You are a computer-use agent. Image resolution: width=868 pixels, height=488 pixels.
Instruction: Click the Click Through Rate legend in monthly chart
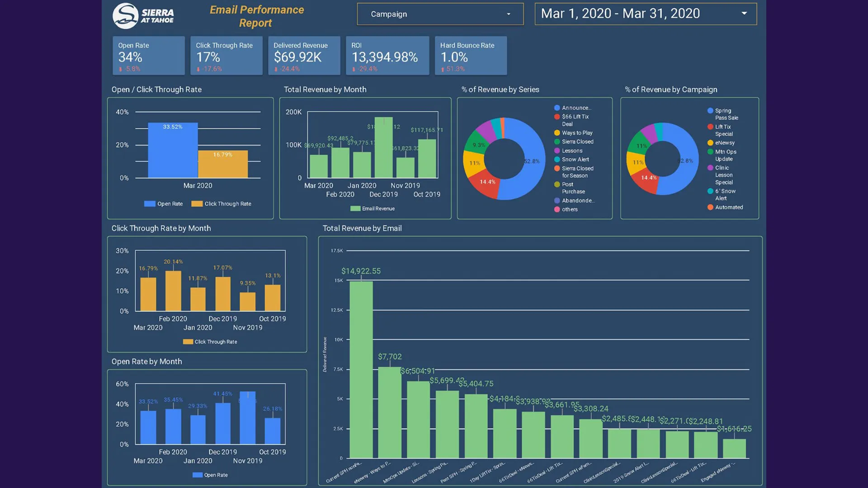(x=210, y=342)
